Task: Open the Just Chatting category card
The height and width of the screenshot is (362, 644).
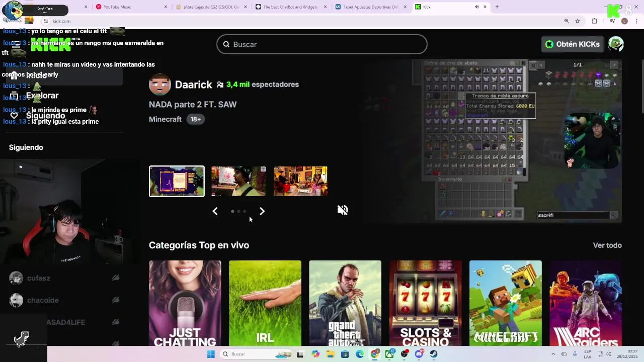Action: point(185,303)
